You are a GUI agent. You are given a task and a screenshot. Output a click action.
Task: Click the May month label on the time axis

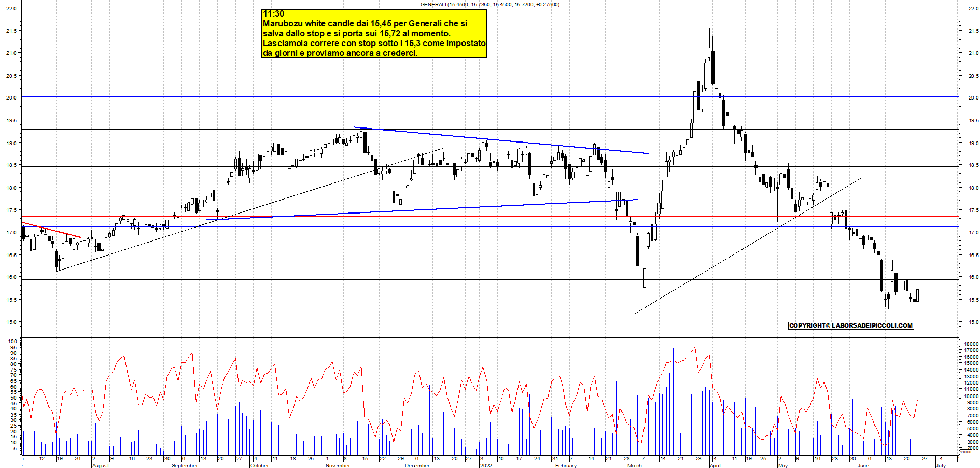point(783,465)
